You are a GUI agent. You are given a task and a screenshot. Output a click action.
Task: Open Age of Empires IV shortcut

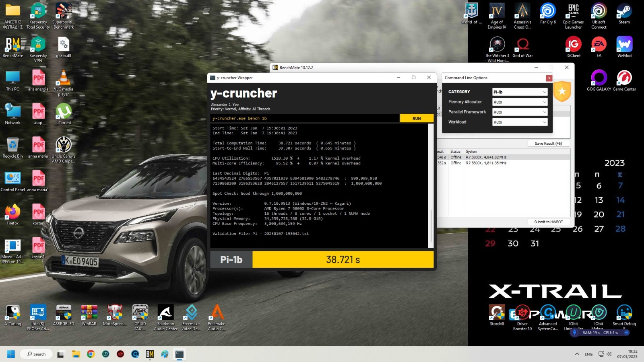tap(497, 16)
